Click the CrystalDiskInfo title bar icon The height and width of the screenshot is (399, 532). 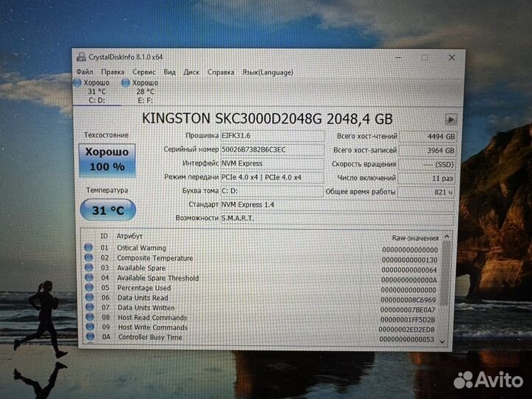(81, 57)
